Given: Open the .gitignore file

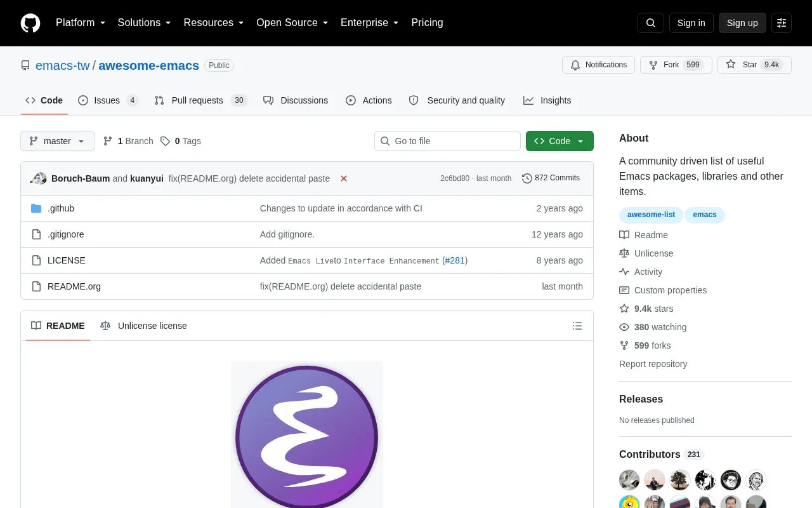Looking at the screenshot, I should (66, 234).
